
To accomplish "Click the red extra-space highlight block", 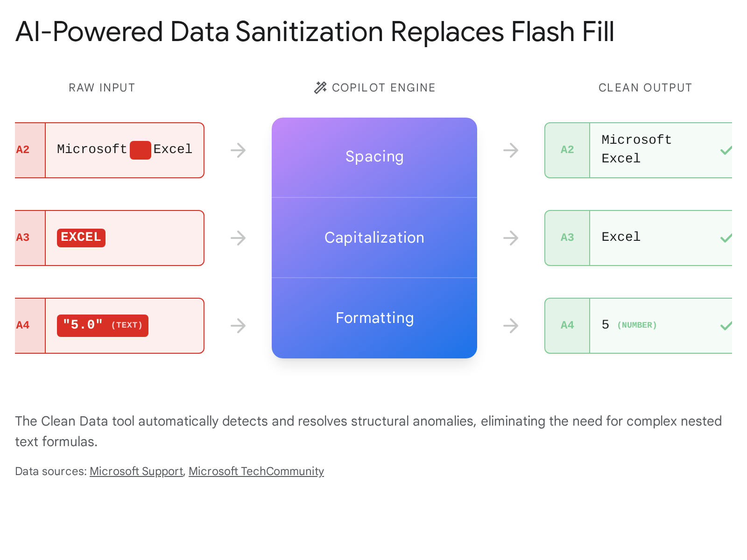I will 140,150.
